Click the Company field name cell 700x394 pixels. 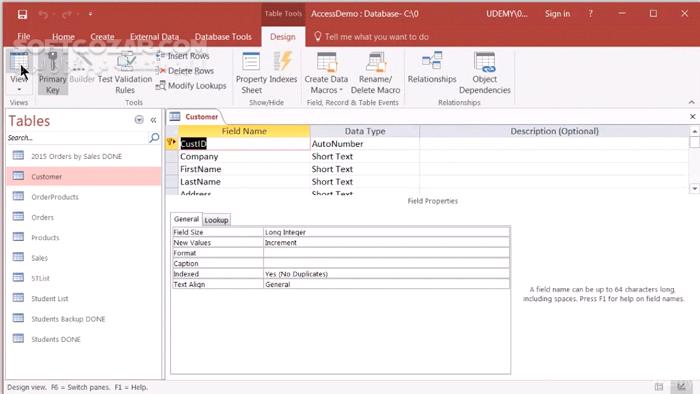click(244, 157)
